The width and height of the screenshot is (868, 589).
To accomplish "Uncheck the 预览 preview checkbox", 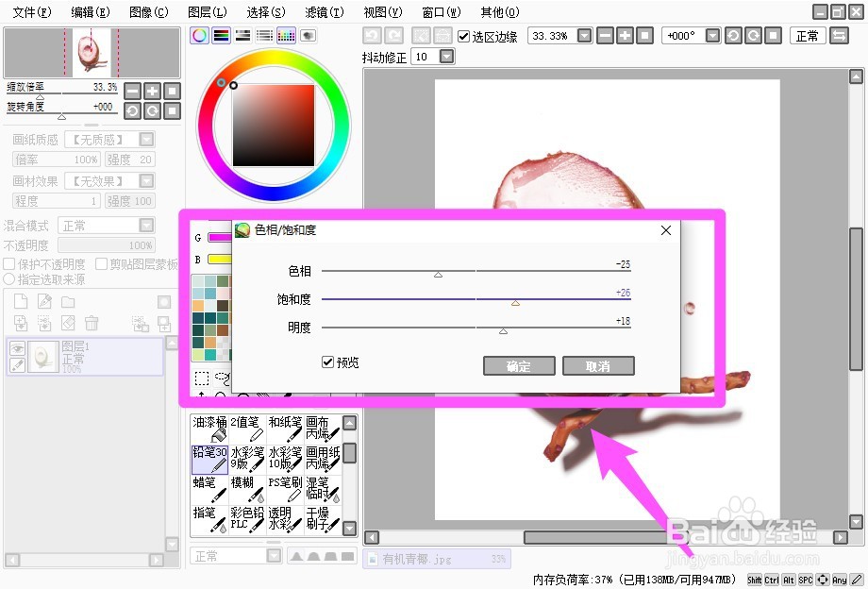I will 327,362.
